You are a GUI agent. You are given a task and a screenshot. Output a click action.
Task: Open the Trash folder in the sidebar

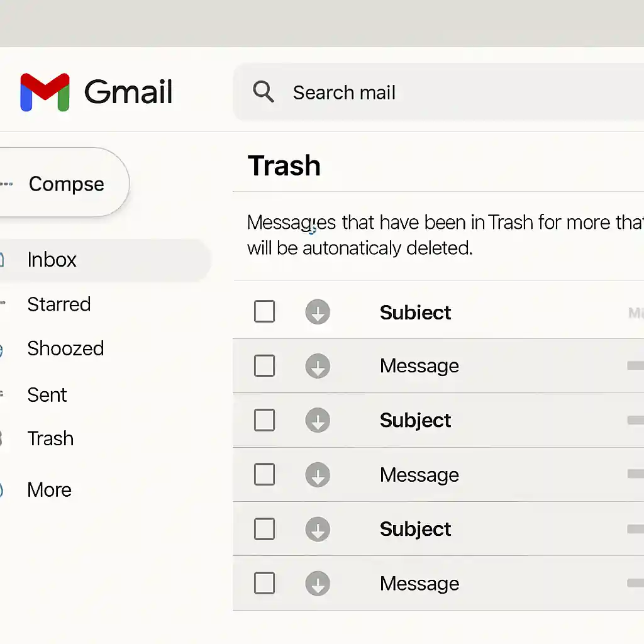[x=50, y=438]
